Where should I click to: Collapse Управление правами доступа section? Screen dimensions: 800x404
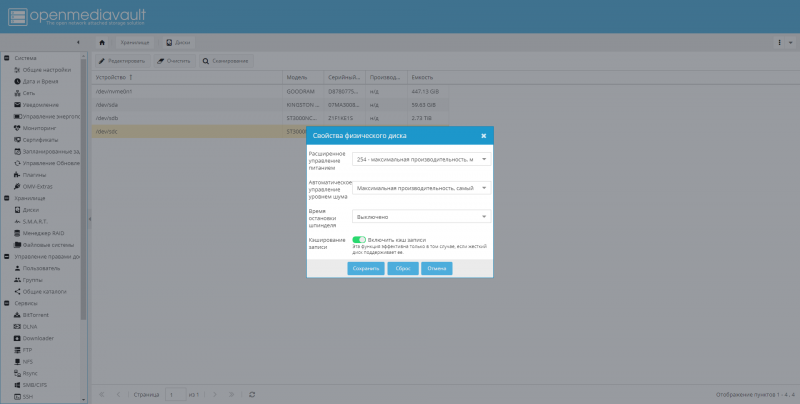tap(7, 257)
